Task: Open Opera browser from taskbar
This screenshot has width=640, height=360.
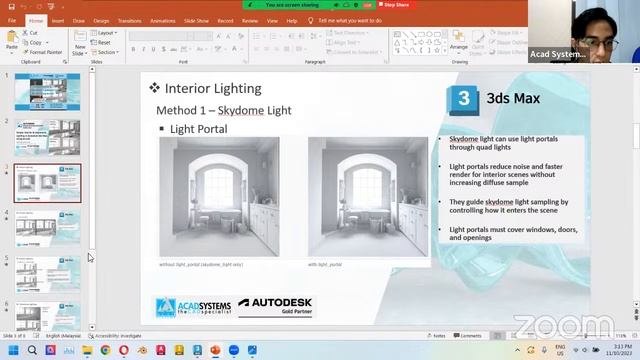Action: coord(124,350)
